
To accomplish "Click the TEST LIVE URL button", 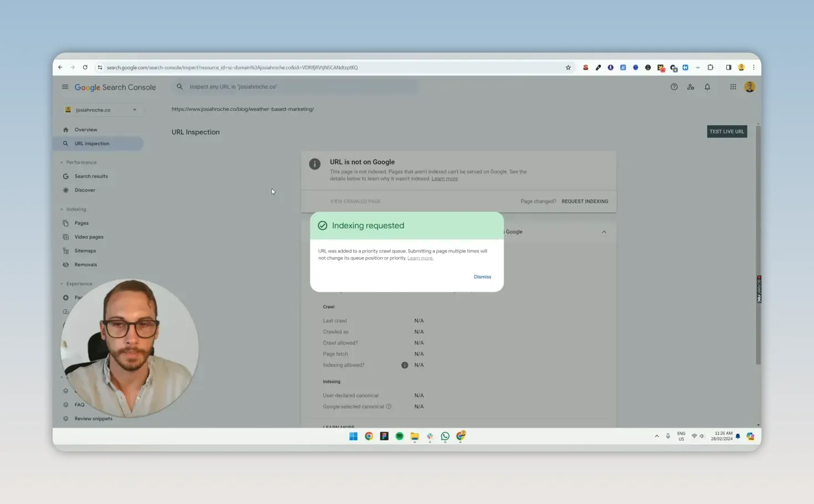I will coord(727,132).
